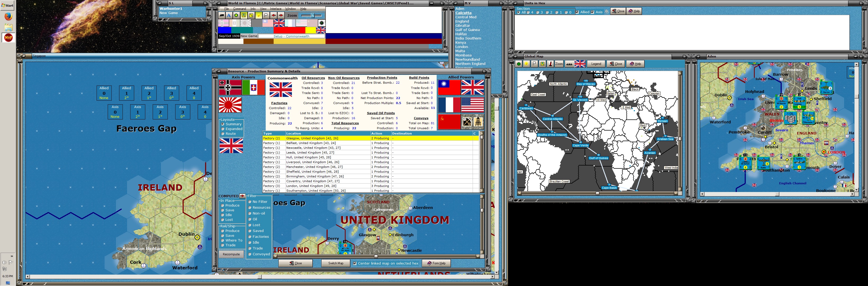Screen dimensions: 868x286
Task: Select China flag under Allied Powers
Action: coord(449,87)
